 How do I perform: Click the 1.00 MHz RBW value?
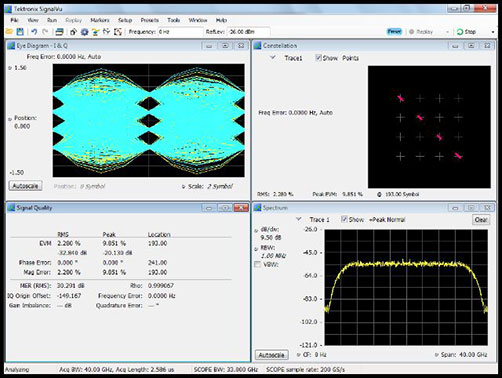coord(273,256)
